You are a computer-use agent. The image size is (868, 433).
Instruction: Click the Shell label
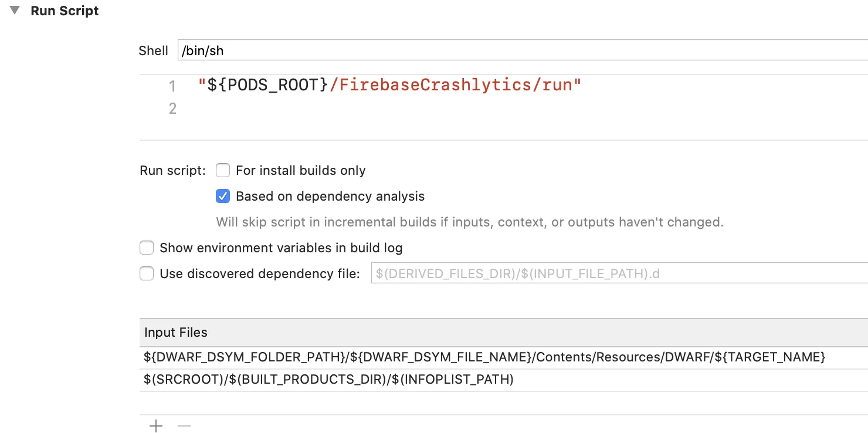(x=154, y=50)
